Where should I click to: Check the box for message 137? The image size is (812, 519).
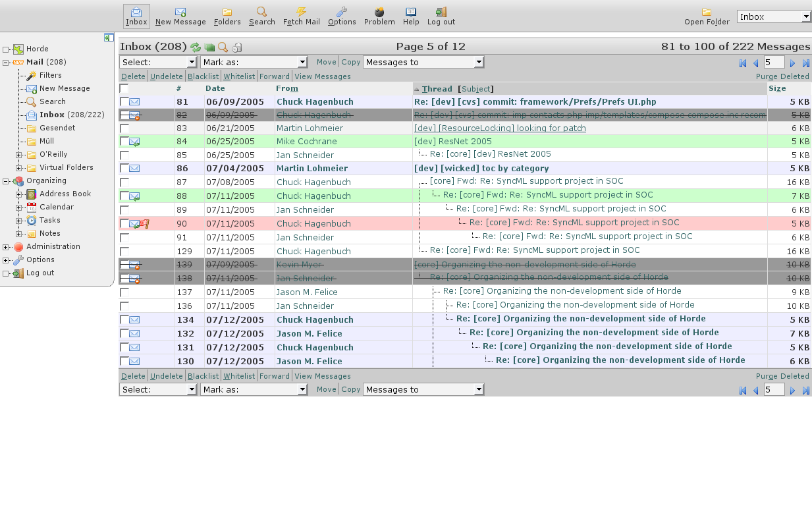[x=124, y=292]
